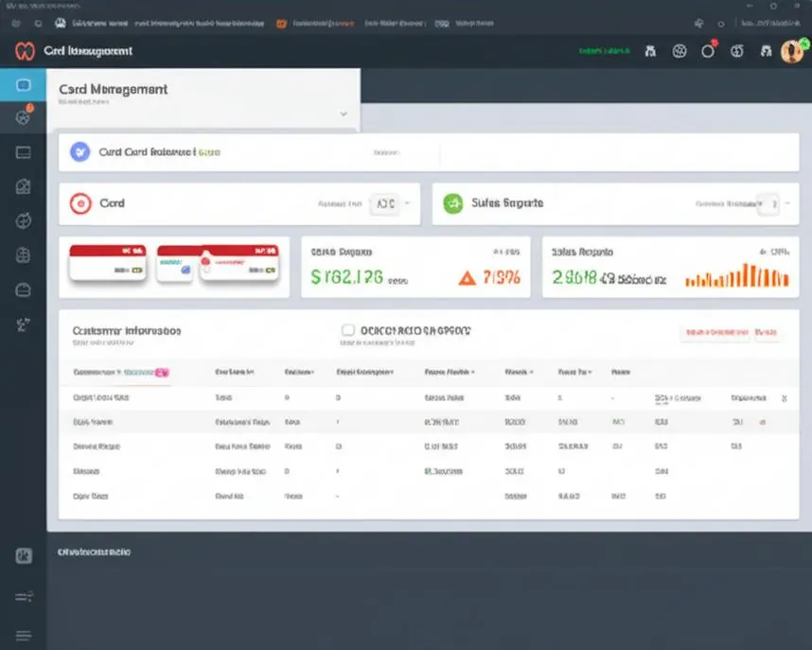Click the green status link in the header

(605, 51)
